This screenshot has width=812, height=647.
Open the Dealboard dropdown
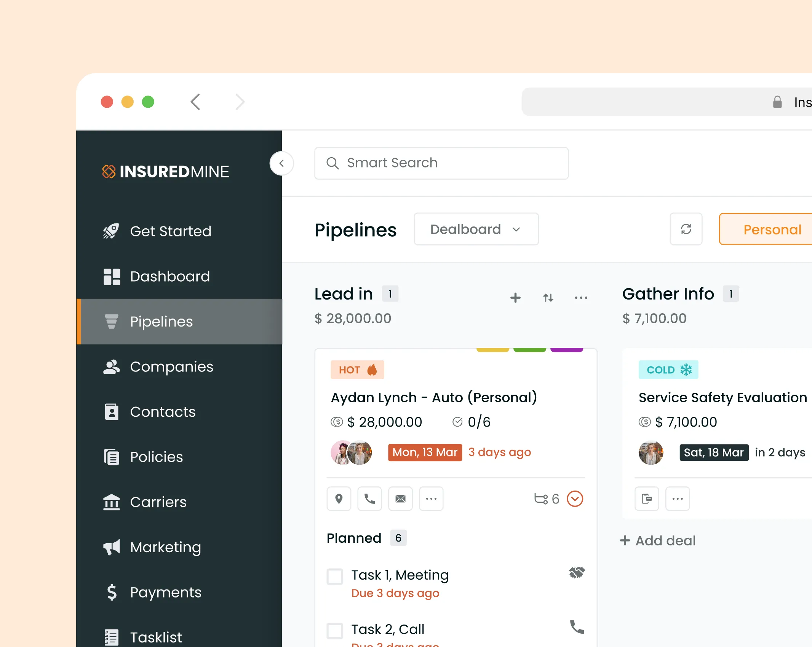tap(476, 229)
